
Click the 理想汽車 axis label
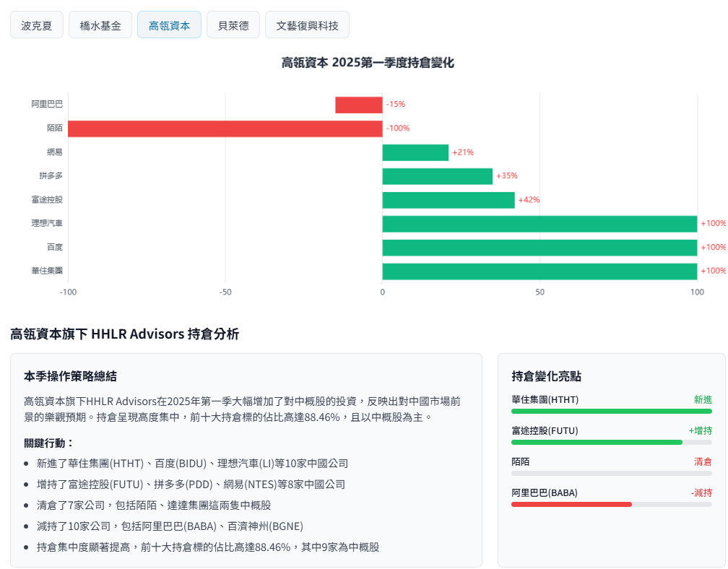tap(47, 223)
